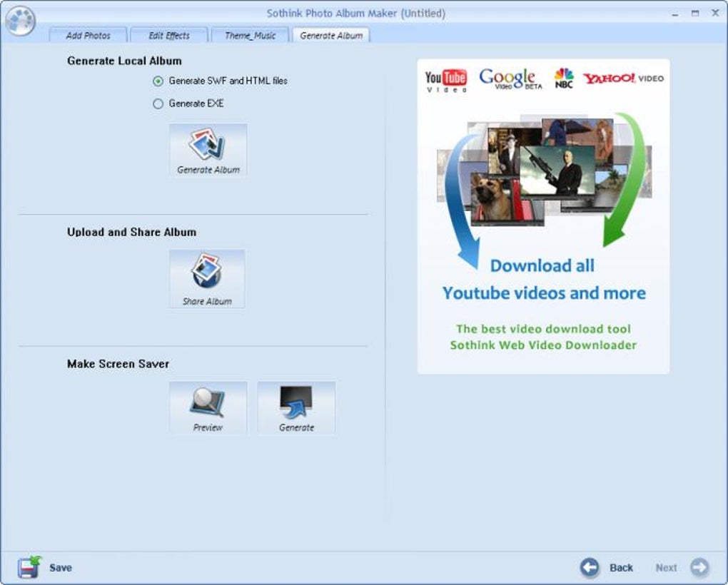The height and width of the screenshot is (585, 728).
Task: Click the Yahoo! Video logo
Action: click(623, 78)
